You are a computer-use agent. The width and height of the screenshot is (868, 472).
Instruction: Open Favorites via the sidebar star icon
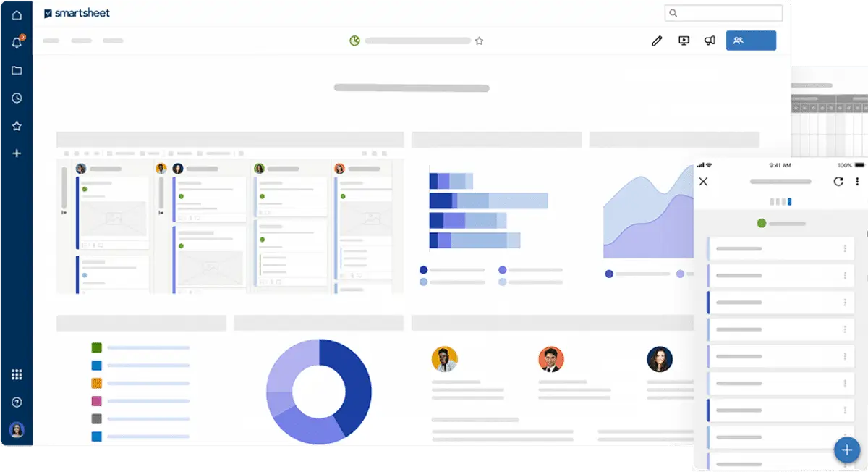16,125
